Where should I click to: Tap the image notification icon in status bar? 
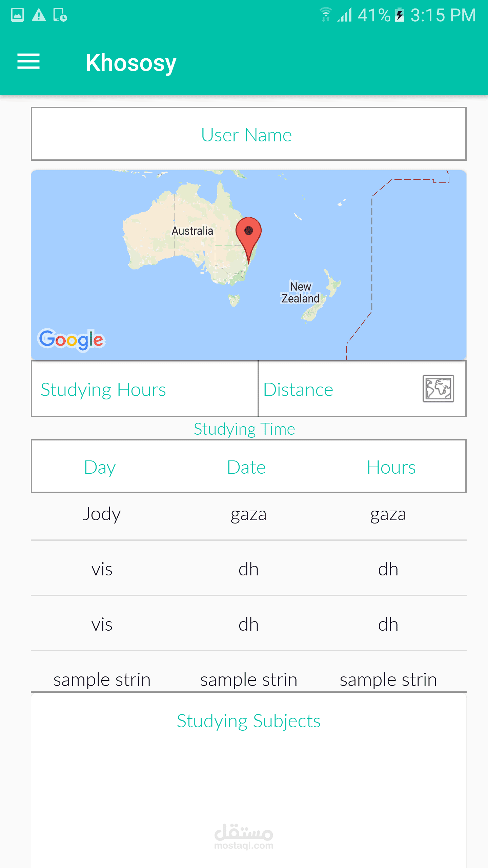pos(17,15)
